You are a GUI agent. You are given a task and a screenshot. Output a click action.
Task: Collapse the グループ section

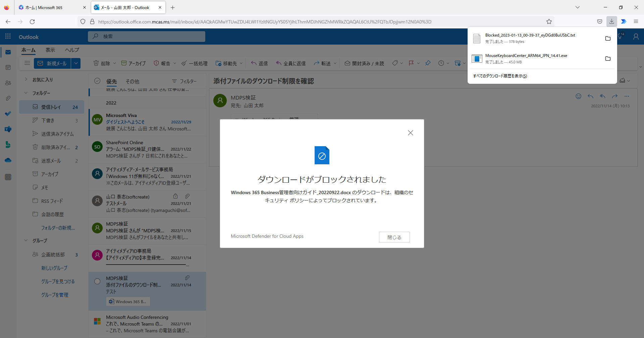(x=26, y=240)
